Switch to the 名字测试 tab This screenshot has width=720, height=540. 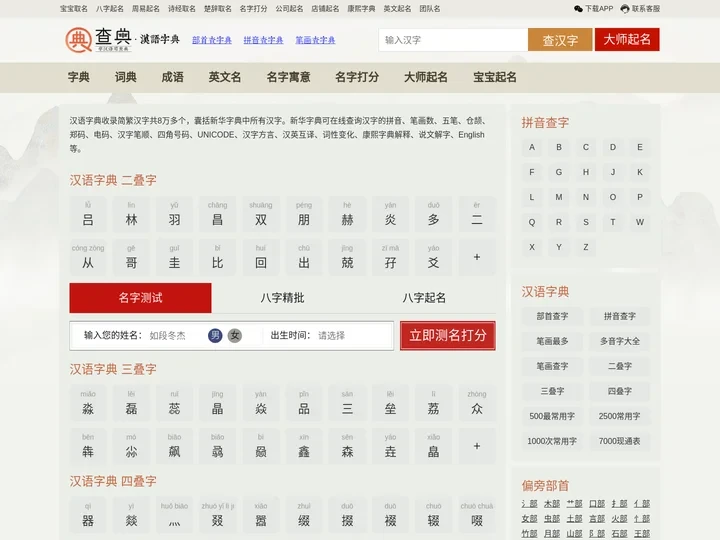pyautogui.click(x=141, y=298)
